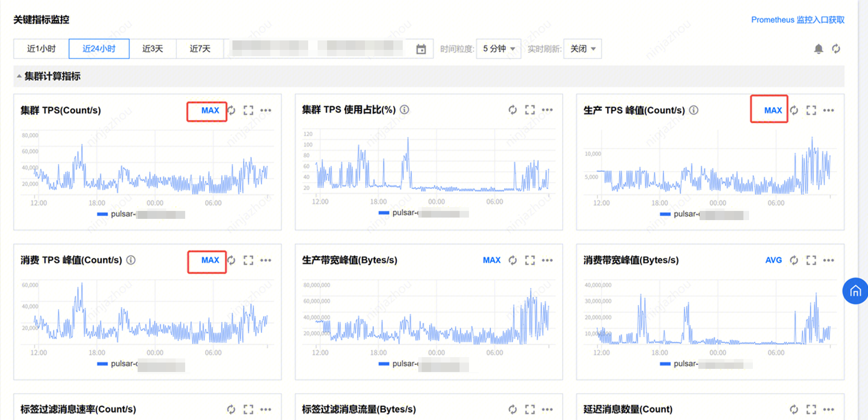Image resolution: width=868 pixels, height=420 pixels.
Task: Open the 实时刷新 关闭 dropdown
Action: 582,49
